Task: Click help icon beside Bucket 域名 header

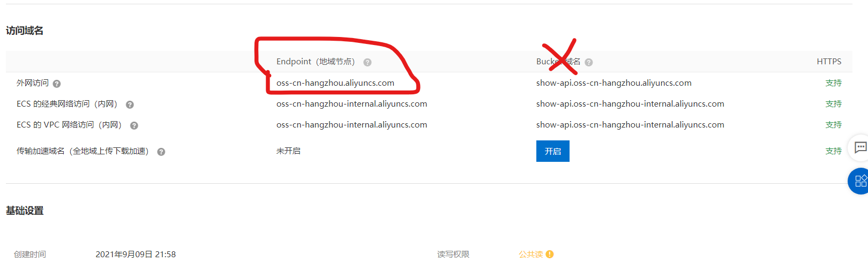Action: pyautogui.click(x=589, y=62)
